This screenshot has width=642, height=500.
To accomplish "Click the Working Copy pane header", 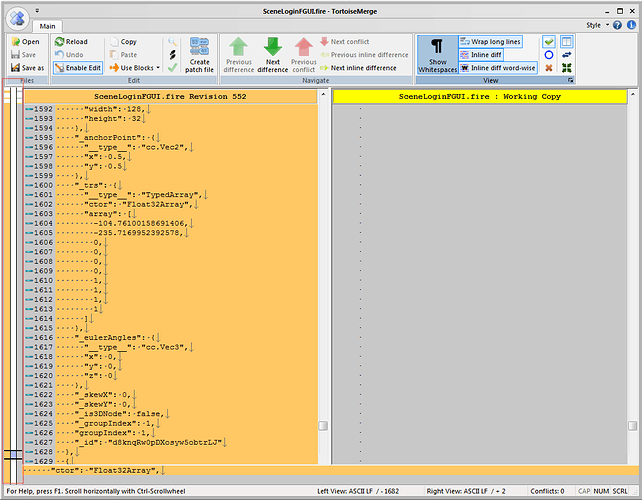I will [478, 96].
